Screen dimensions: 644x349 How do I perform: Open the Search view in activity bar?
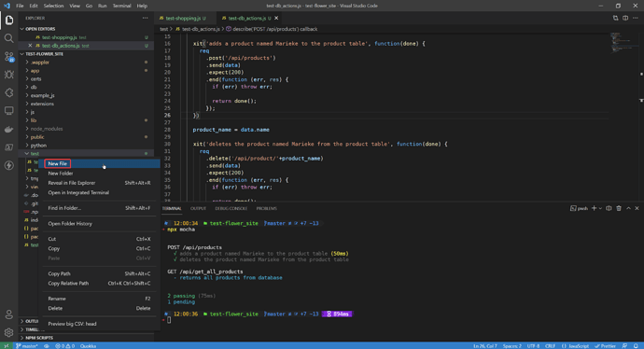pos(8,38)
